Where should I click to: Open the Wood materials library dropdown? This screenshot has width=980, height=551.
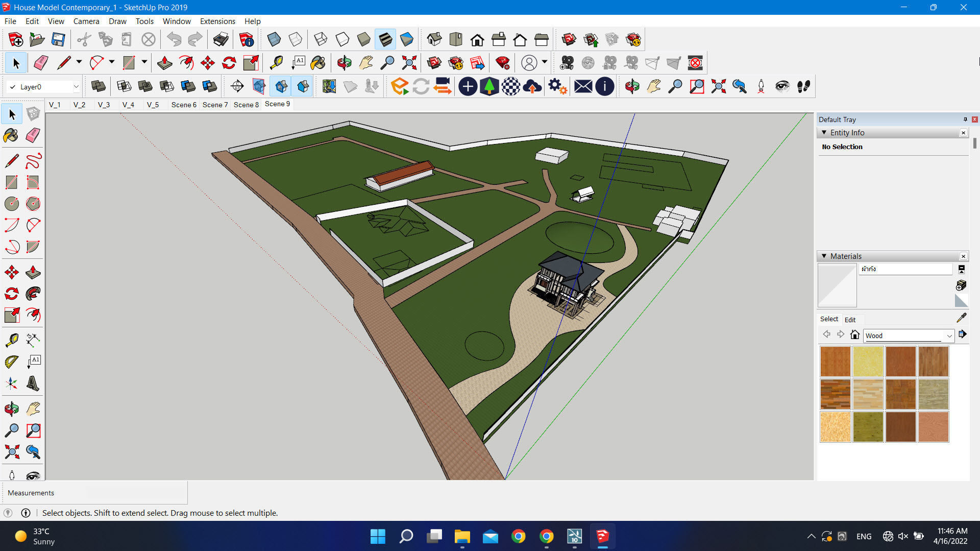(949, 336)
